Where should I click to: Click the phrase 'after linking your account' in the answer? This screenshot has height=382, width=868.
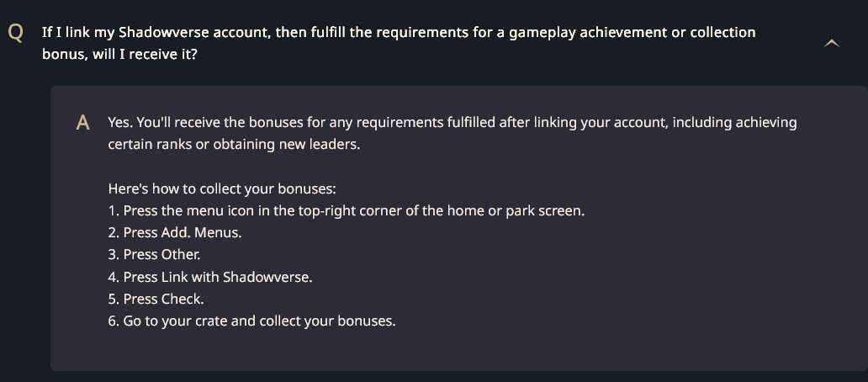click(583, 122)
